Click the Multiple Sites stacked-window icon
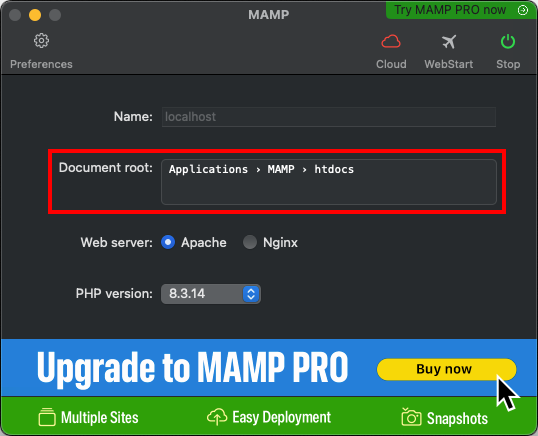Viewport: 538px width, 436px height. pyautogui.click(x=47, y=417)
